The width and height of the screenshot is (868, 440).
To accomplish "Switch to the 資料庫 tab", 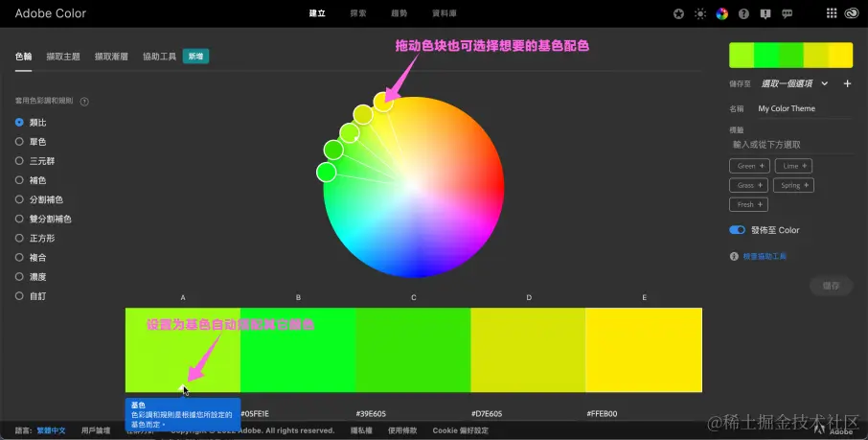I will 444,13.
